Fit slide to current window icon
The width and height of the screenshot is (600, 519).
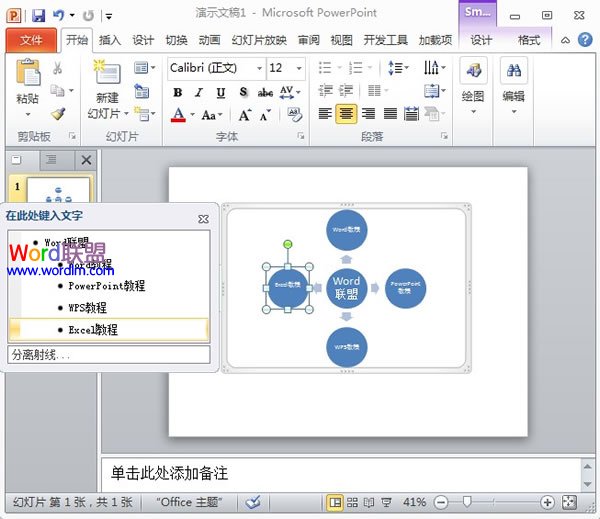point(569,502)
